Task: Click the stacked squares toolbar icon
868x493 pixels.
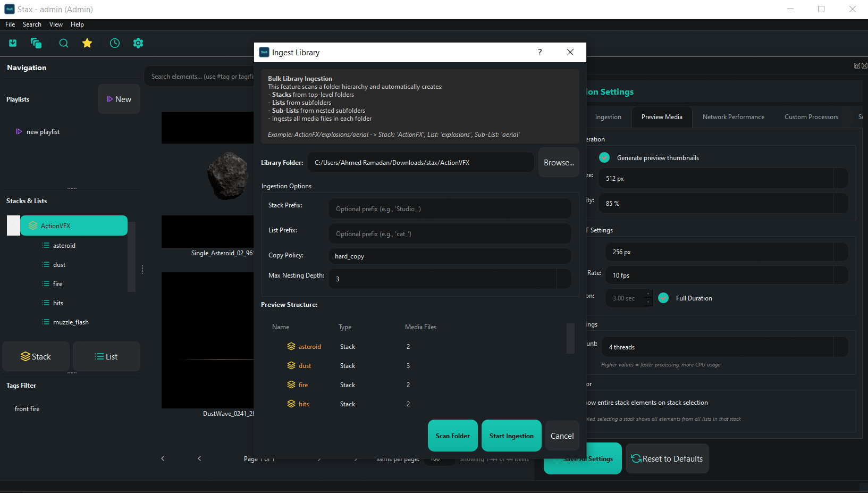Action: (36, 43)
